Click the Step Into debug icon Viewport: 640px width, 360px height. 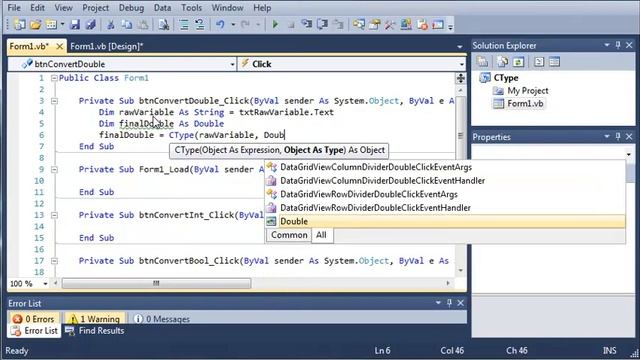pyautogui.click(x=307, y=24)
